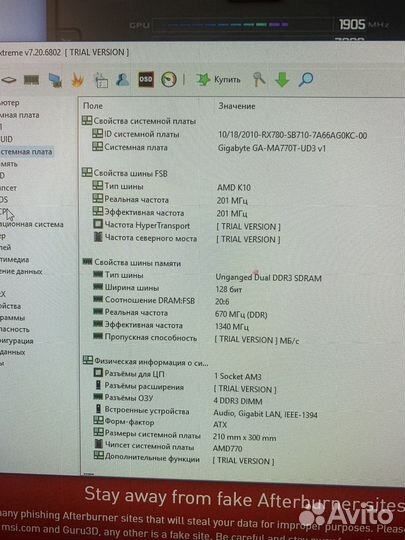Image resolution: width=405 pixels, height=540 pixels.
Task: Click the Разъёмы ОЗУ row
Action: pyautogui.click(x=178, y=399)
